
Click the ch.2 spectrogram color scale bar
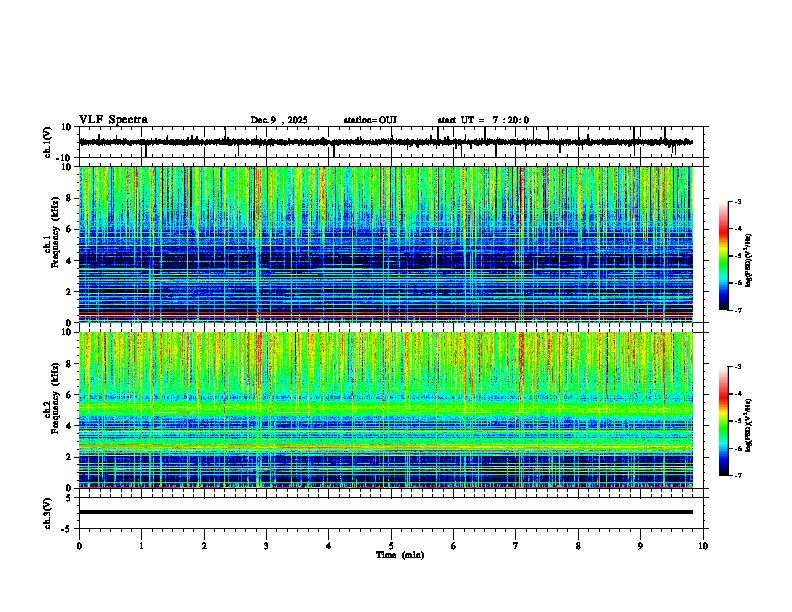coord(724,421)
